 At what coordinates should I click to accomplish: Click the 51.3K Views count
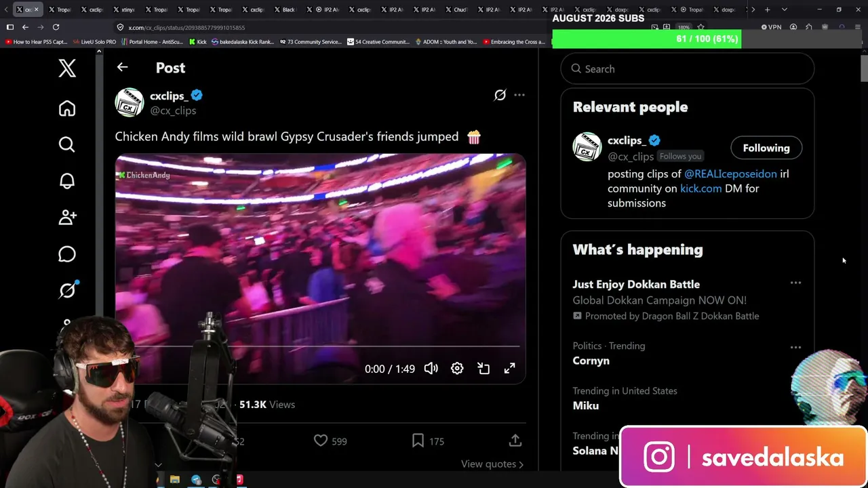[x=267, y=405]
